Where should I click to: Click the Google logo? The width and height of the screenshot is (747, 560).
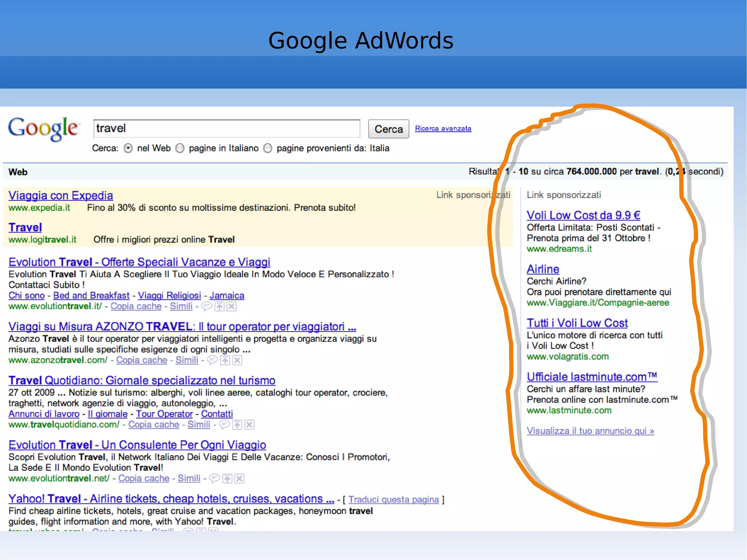[x=43, y=129]
